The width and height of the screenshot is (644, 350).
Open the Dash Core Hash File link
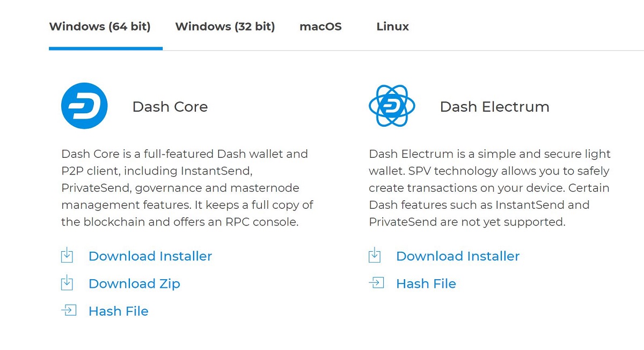coord(119,311)
